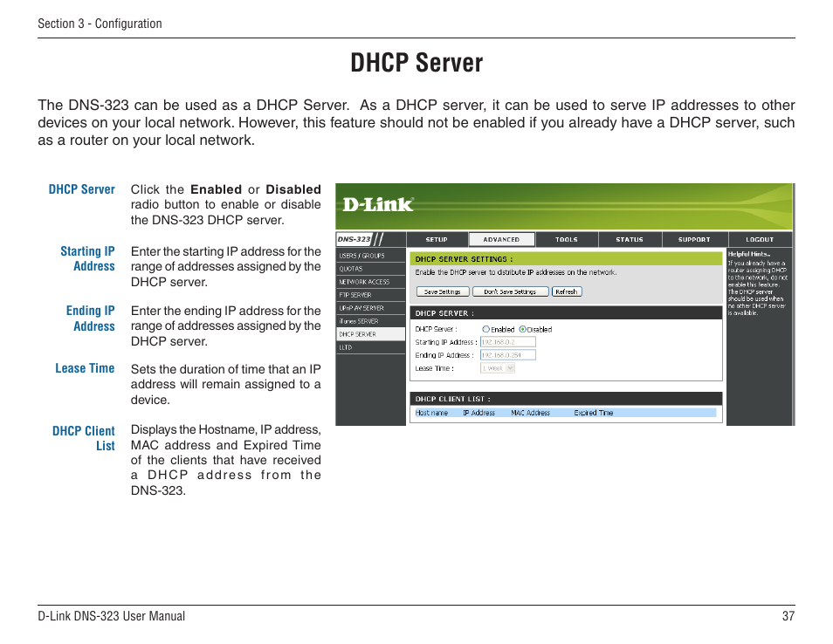The width and height of the screenshot is (833, 644).
Task: Click the Save Settings button
Action: pyautogui.click(x=443, y=291)
